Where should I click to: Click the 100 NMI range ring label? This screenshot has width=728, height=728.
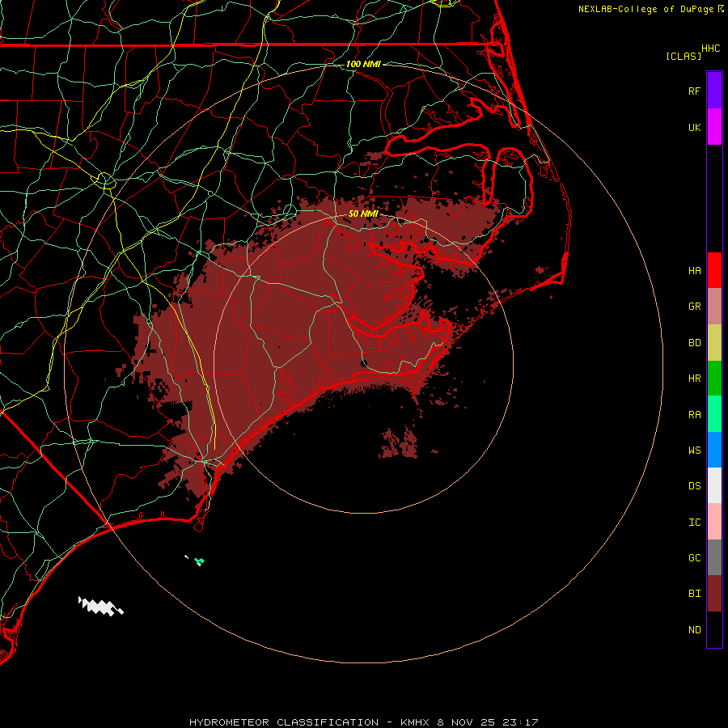[363, 64]
